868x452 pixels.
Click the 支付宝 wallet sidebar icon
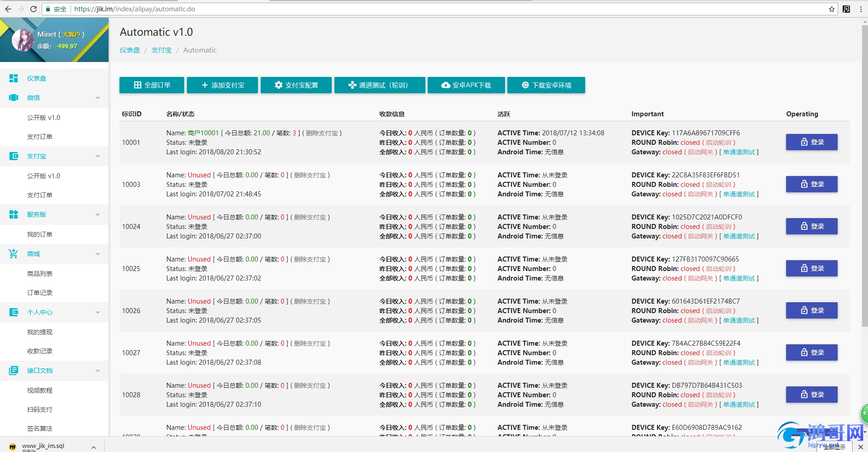tap(14, 156)
